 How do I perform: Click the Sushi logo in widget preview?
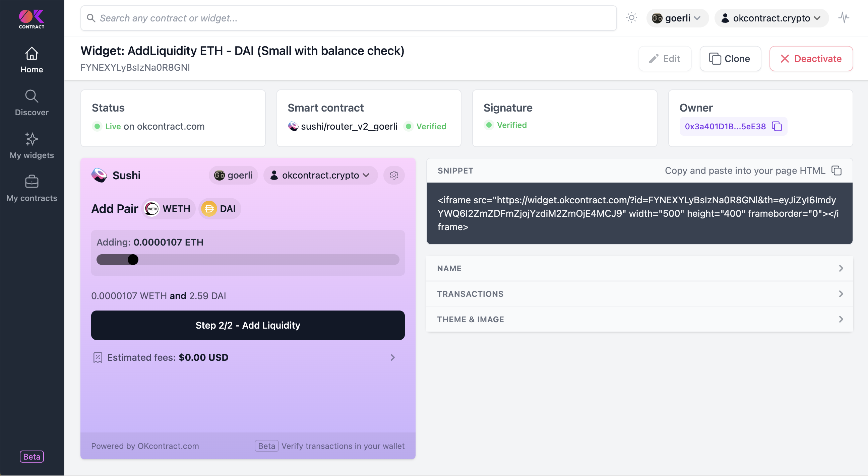(100, 175)
